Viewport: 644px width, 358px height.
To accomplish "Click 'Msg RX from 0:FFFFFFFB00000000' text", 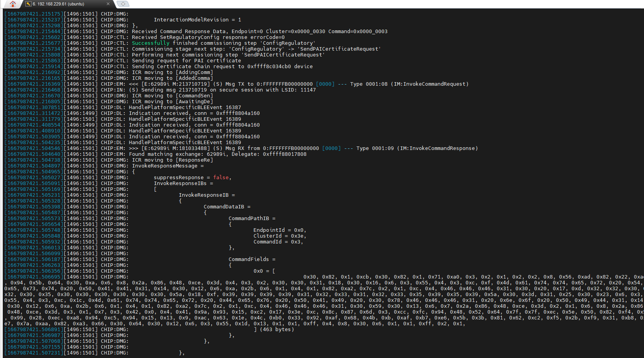I will click(x=272, y=148).
